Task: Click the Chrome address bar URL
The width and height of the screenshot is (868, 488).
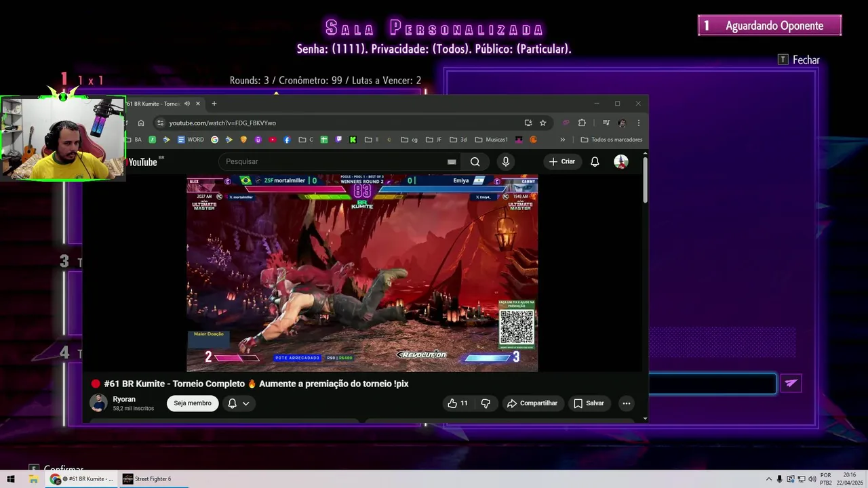Action: (222, 123)
